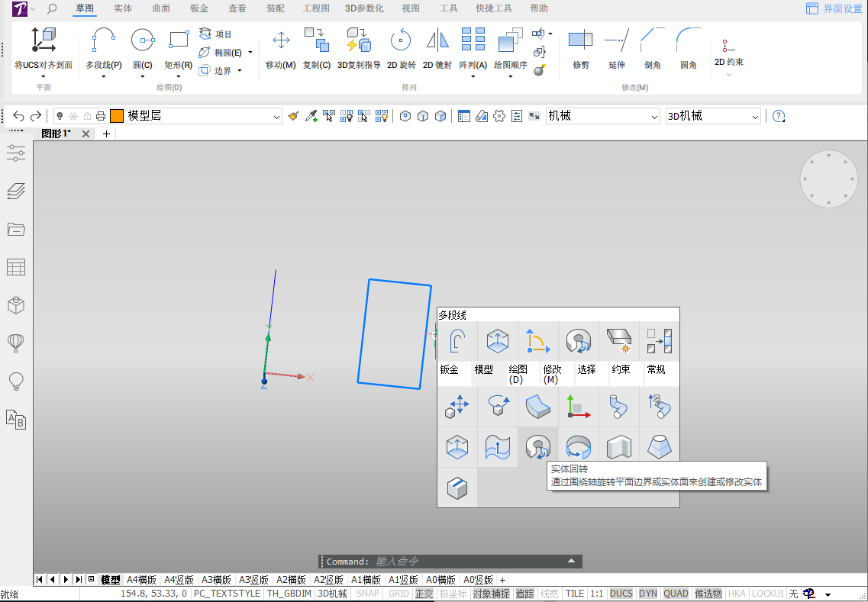Expand the command line history arrow
This screenshot has height=602, width=868.
pyautogui.click(x=571, y=561)
